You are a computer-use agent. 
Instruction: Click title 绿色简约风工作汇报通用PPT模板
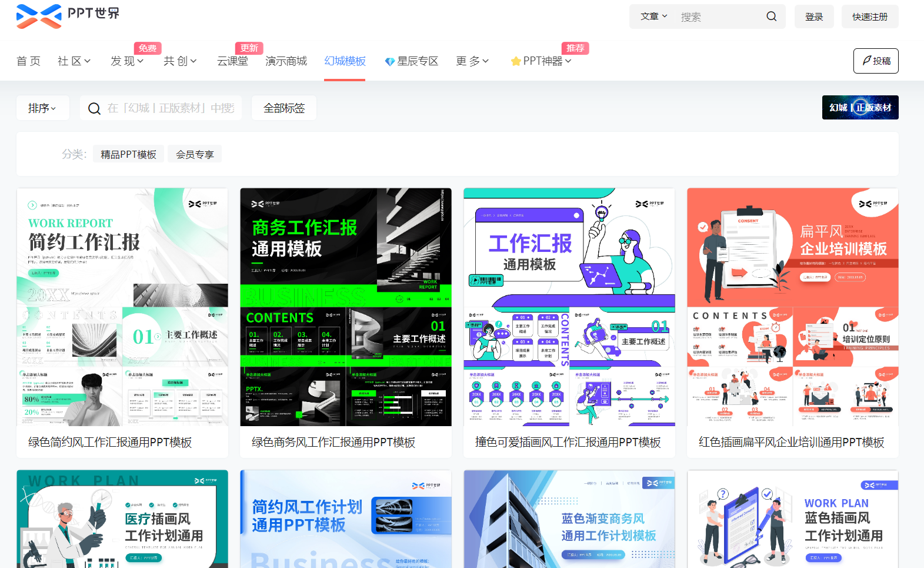(x=110, y=442)
